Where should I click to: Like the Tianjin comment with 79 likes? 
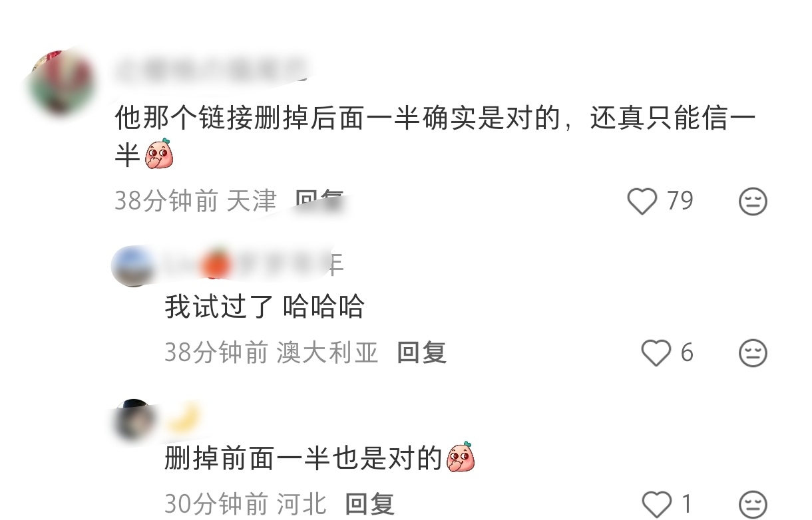point(642,201)
